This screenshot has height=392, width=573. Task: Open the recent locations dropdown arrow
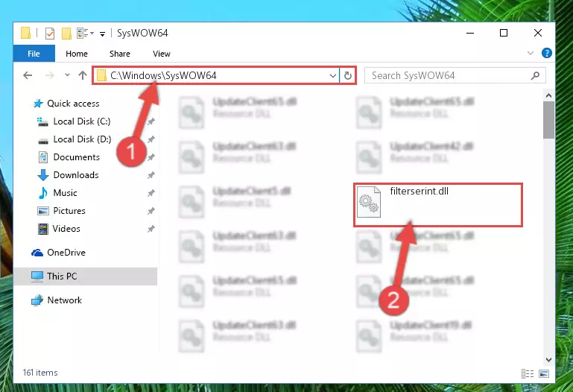click(x=67, y=75)
